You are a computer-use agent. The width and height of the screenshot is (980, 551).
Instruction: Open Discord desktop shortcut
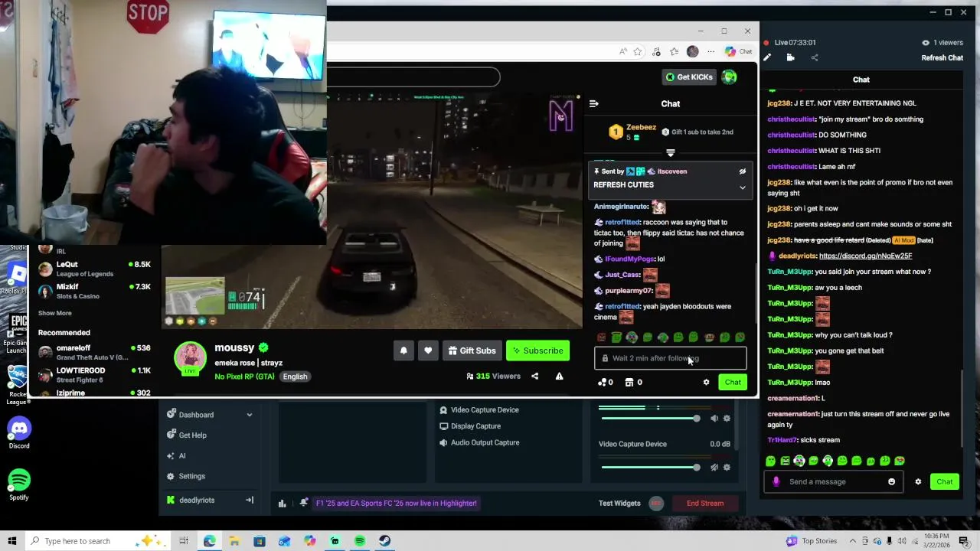click(19, 433)
